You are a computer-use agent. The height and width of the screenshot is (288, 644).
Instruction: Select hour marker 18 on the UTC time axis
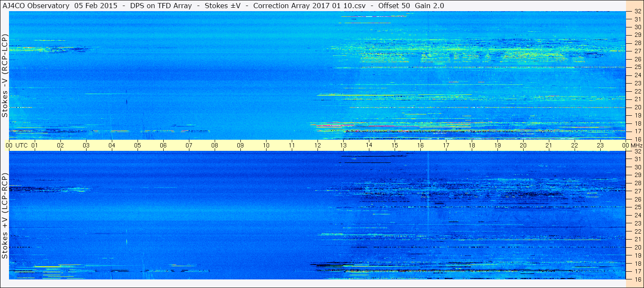[472, 145]
